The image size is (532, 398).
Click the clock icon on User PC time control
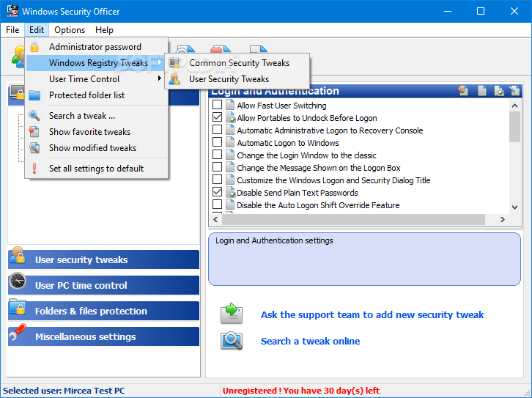coord(18,281)
